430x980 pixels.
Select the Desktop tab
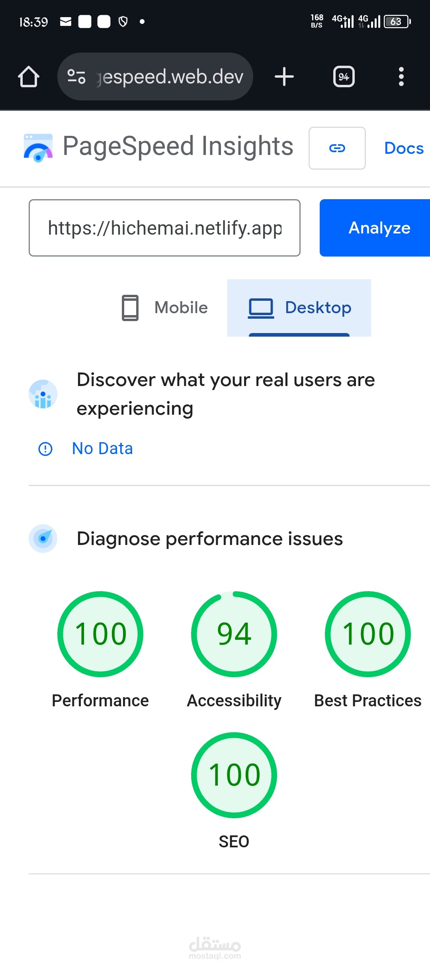(x=299, y=308)
